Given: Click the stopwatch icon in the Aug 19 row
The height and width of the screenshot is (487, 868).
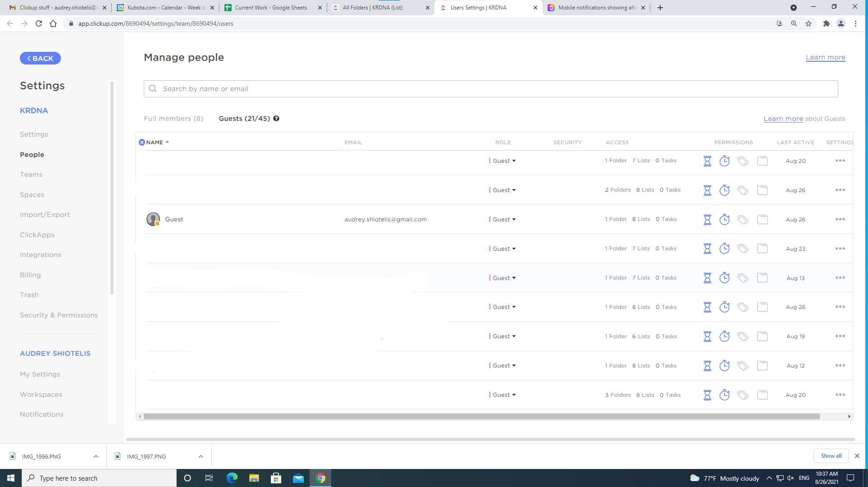Looking at the screenshot, I should coord(724,336).
